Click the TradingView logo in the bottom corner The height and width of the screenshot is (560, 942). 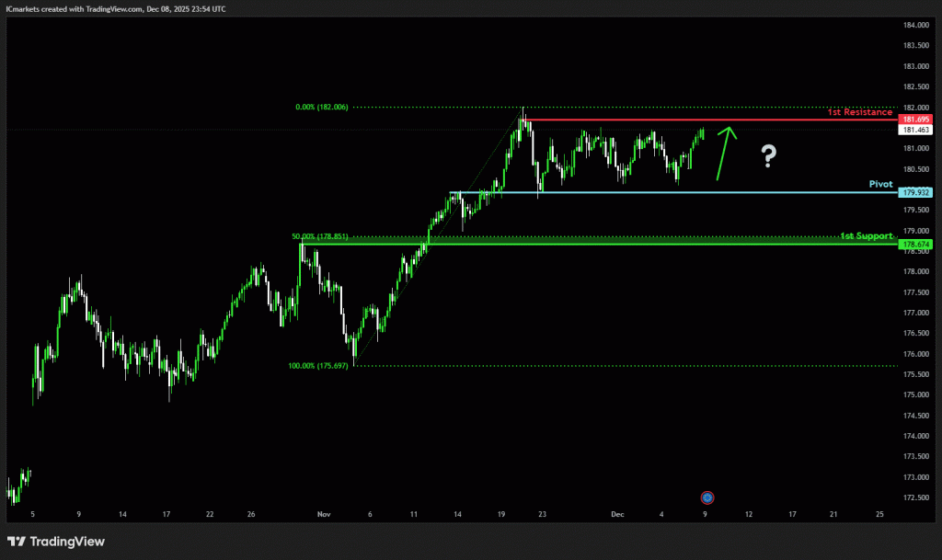point(55,542)
